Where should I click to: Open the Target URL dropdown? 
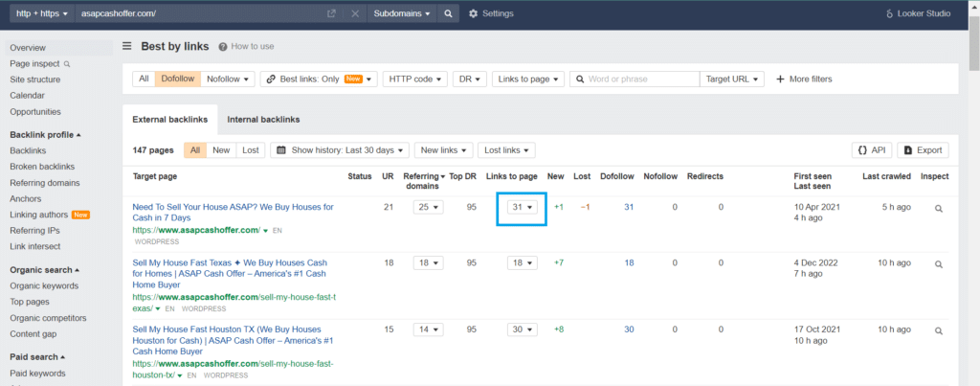click(732, 79)
